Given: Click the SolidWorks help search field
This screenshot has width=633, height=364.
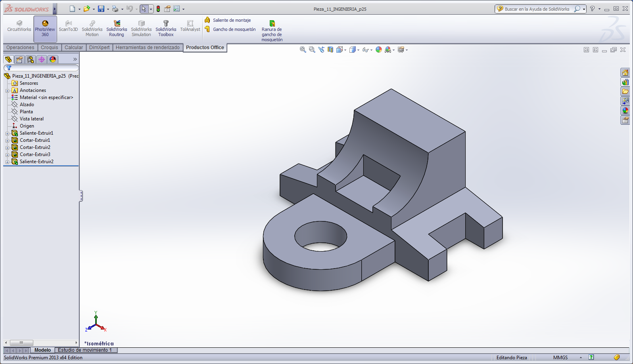Looking at the screenshot, I should pos(537,9).
